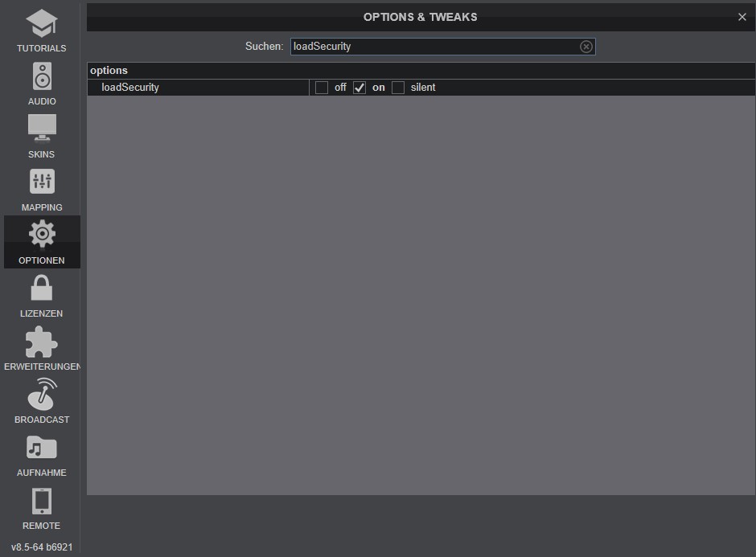Clear the Suchen search text
Viewport: 756px width, 557px height.
pyautogui.click(x=585, y=47)
